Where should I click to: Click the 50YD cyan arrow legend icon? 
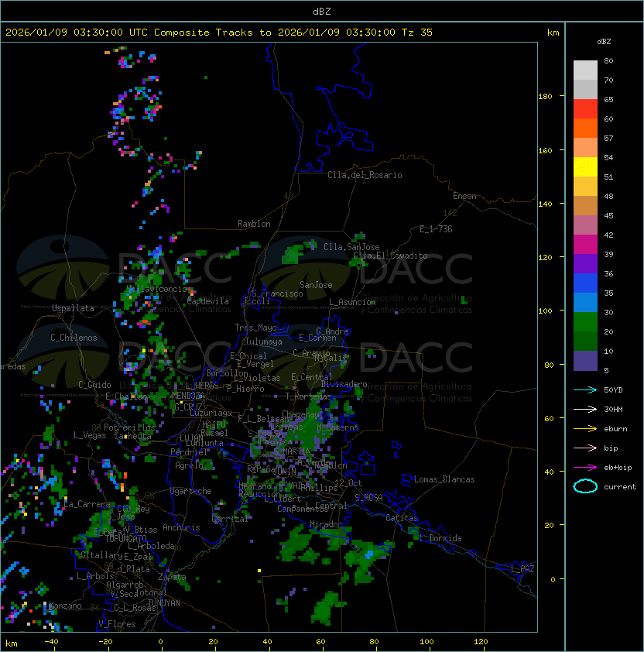click(585, 389)
